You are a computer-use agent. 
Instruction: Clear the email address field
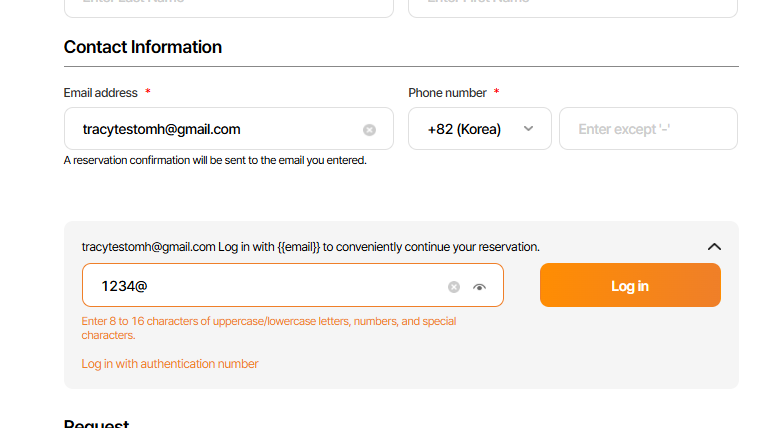click(369, 130)
